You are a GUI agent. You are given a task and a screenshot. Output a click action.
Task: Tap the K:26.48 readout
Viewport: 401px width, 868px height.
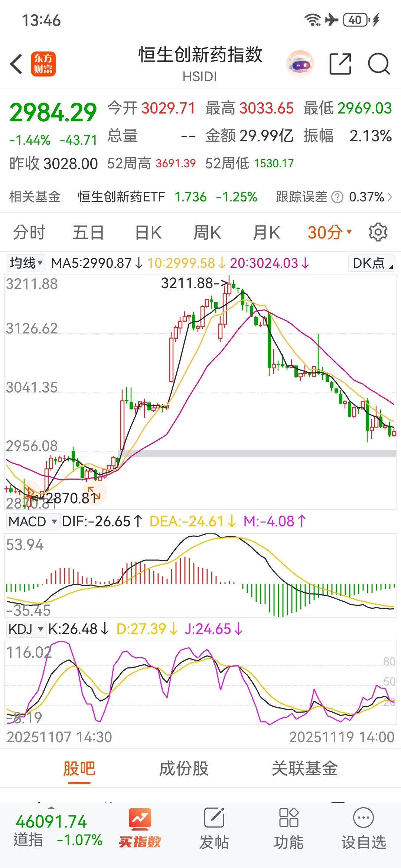click(x=79, y=629)
